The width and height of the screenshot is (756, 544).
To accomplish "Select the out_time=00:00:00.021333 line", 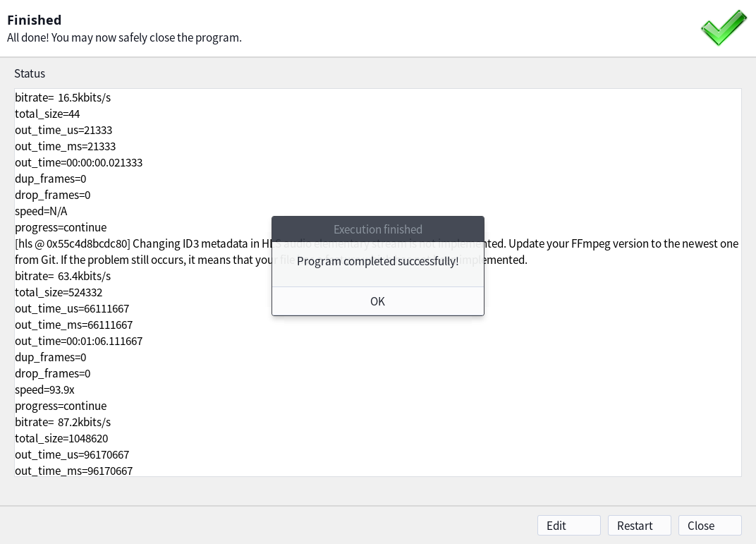I will [x=78, y=162].
